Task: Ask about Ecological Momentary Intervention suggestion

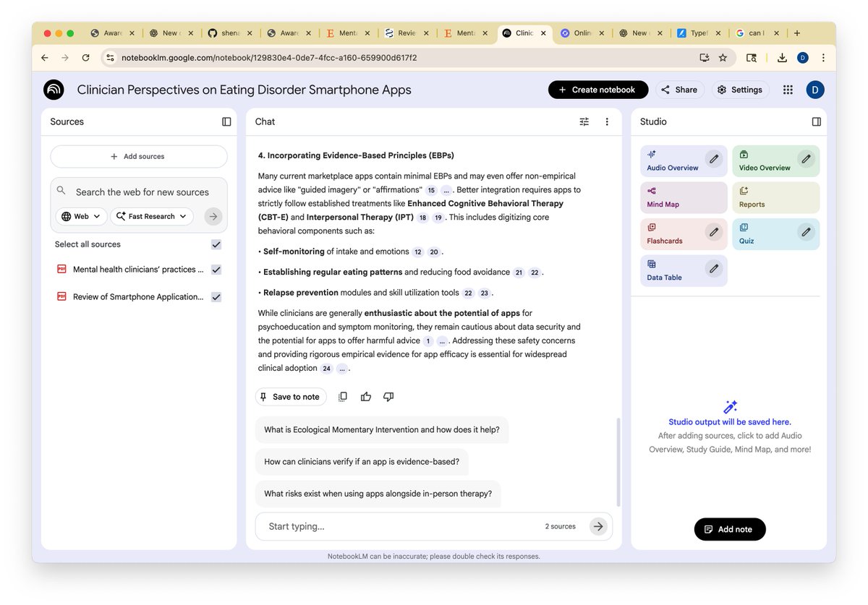Action: tap(382, 429)
